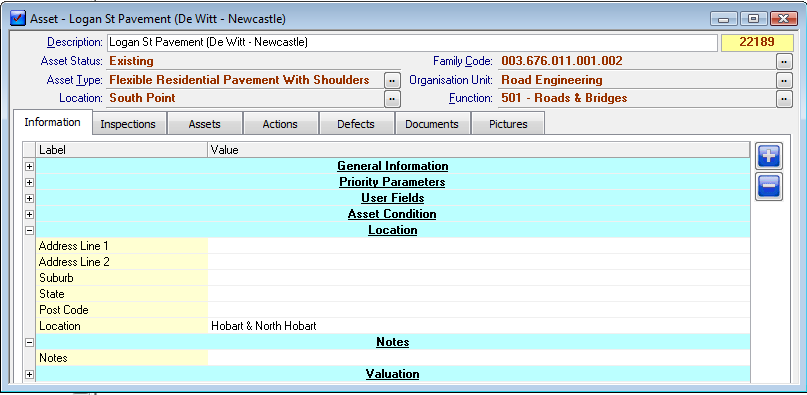
Task: Open the Family Code lookup button
Action: [784, 62]
